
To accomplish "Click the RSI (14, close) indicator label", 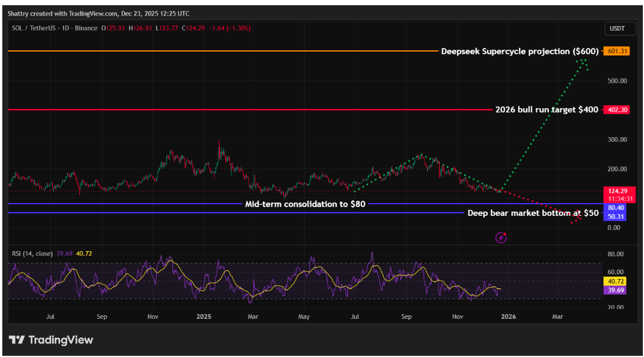I will tap(32, 253).
